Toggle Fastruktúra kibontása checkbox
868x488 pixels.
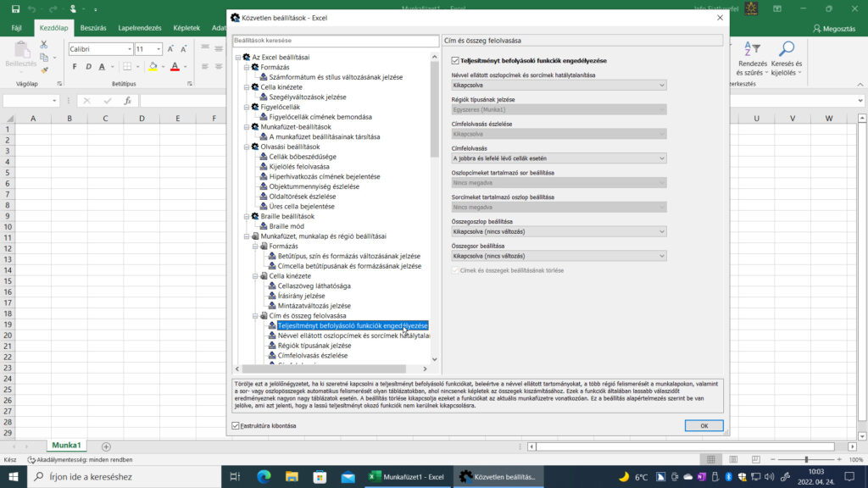(x=236, y=426)
